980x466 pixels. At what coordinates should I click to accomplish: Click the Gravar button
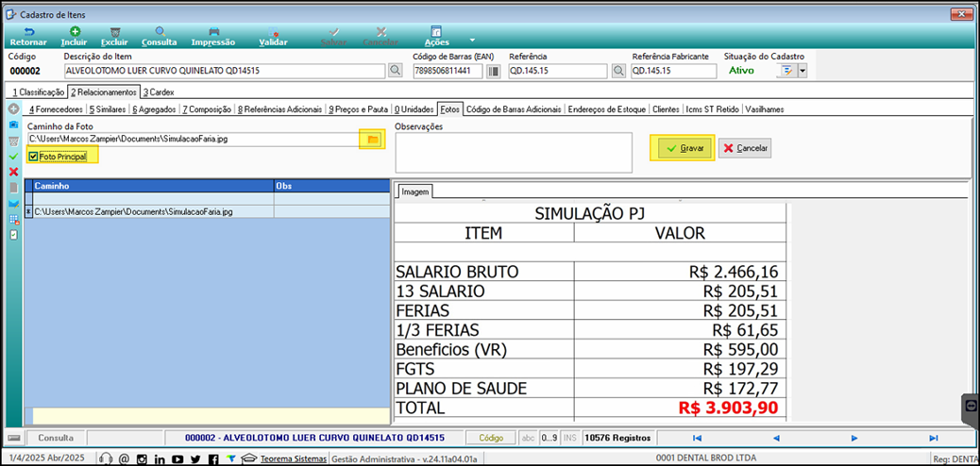click(685, 148)
